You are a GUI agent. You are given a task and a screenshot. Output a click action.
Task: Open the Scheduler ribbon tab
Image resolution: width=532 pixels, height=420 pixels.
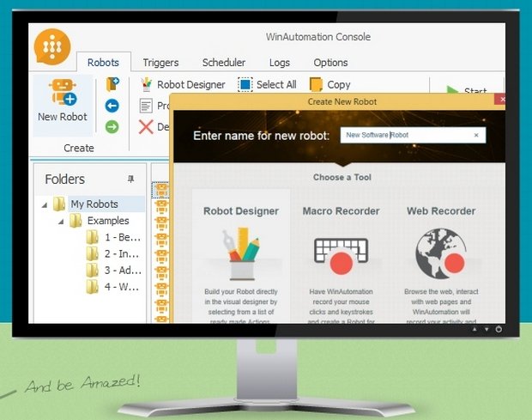point(224,63)
